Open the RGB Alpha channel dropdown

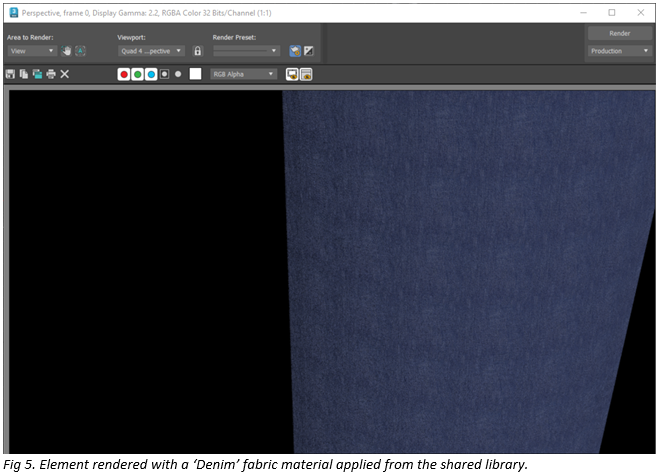(243, 74)
